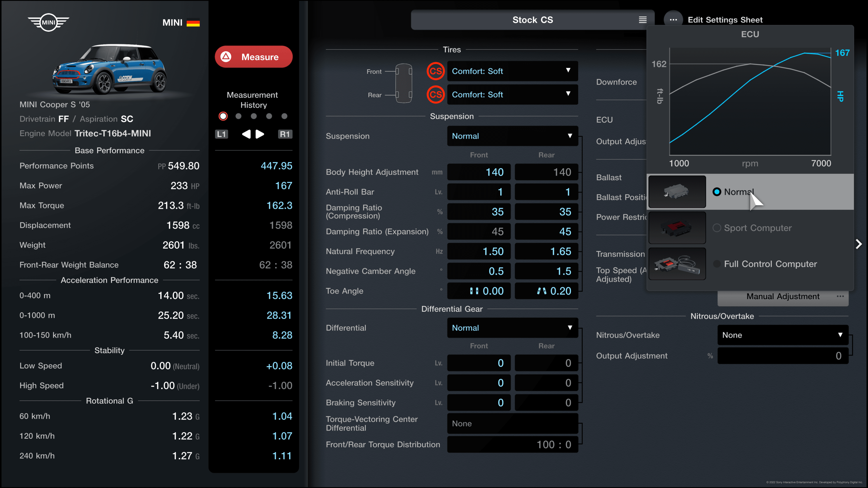Viewport: 868px width, 488px height.
Task: Click Front/Rear Torque Distribution 100 : 0
Action: [x=512, y=445]
